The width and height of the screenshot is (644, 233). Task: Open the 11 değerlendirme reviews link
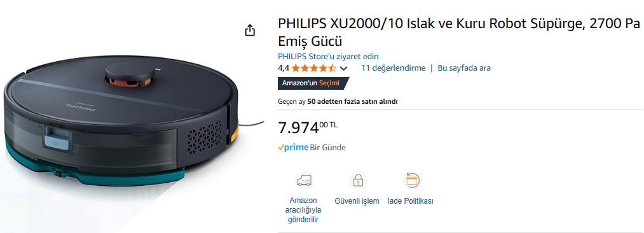[x=393, y=68]
